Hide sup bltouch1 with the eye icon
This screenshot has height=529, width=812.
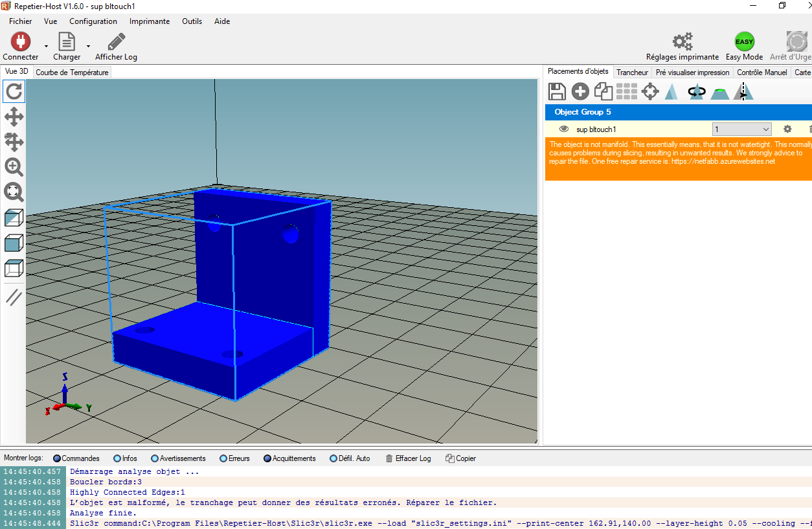tap(564, 129)
